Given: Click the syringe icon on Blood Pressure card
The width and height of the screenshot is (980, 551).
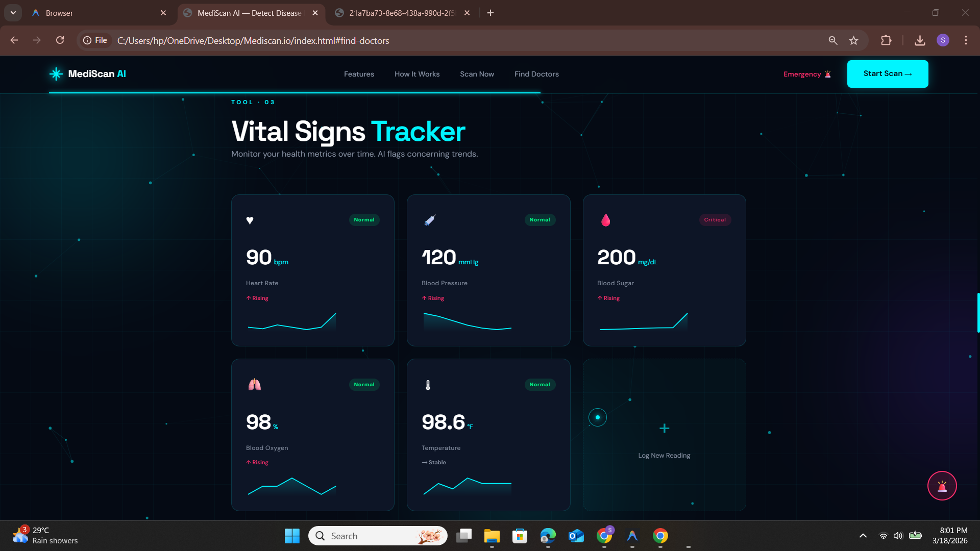Looking at the screenshot, I should tap(430, 220).
